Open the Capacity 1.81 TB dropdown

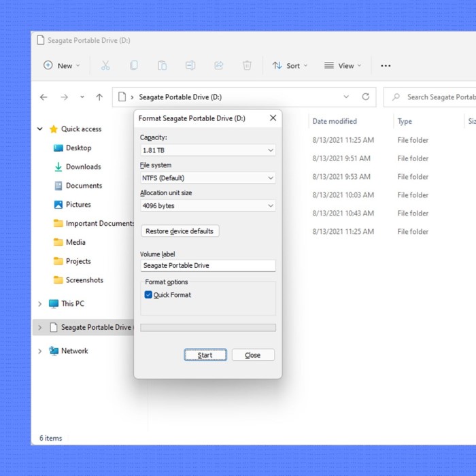point(208,150)
